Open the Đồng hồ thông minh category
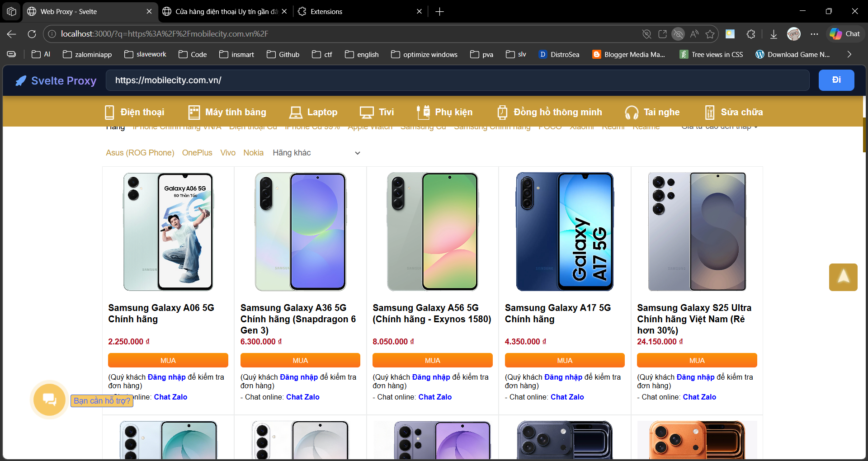 [x=549, y=112]
